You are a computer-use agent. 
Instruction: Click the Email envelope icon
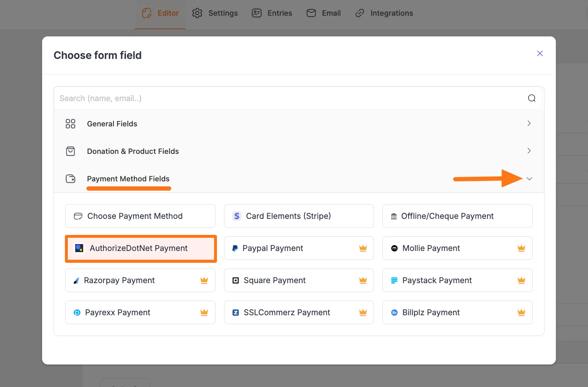(311, 13)
